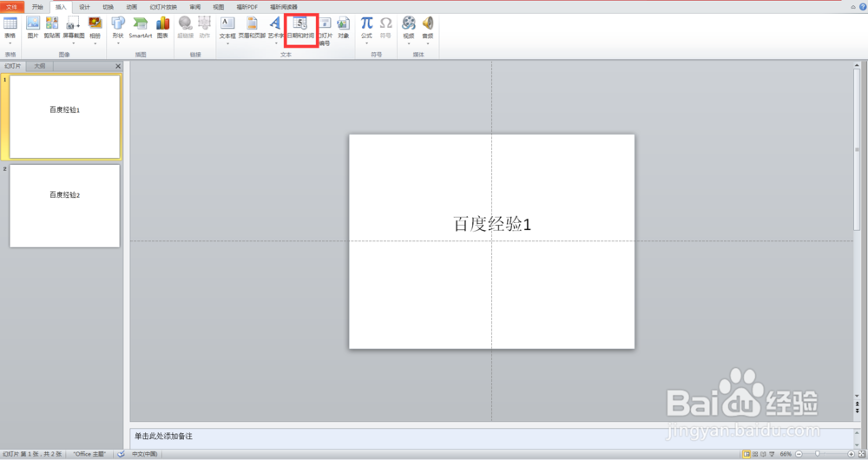Screen dimensions: 868x460
Task: Expand the 形状 dropdown arrow
Action: (x=118, y=43)
